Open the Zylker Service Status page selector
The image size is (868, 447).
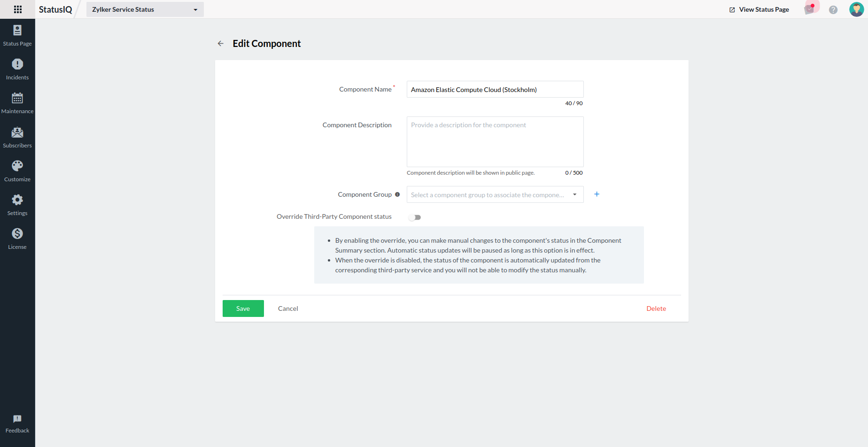[x=145, y=9]
